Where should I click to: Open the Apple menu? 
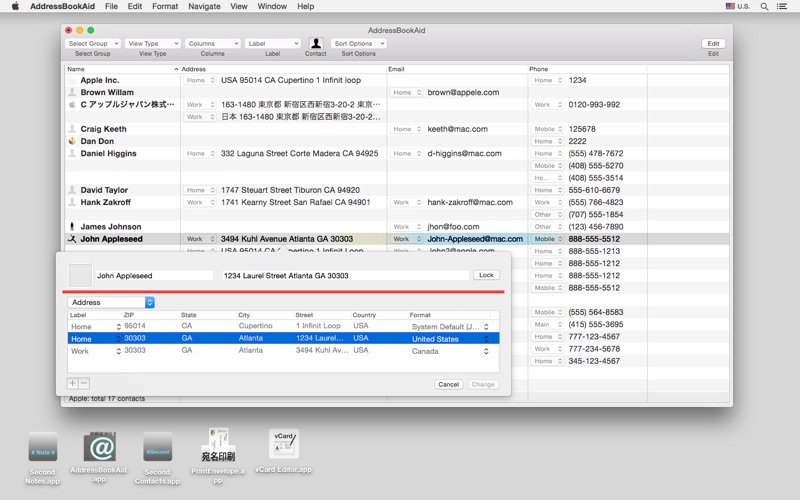click(x=15, y=6)
